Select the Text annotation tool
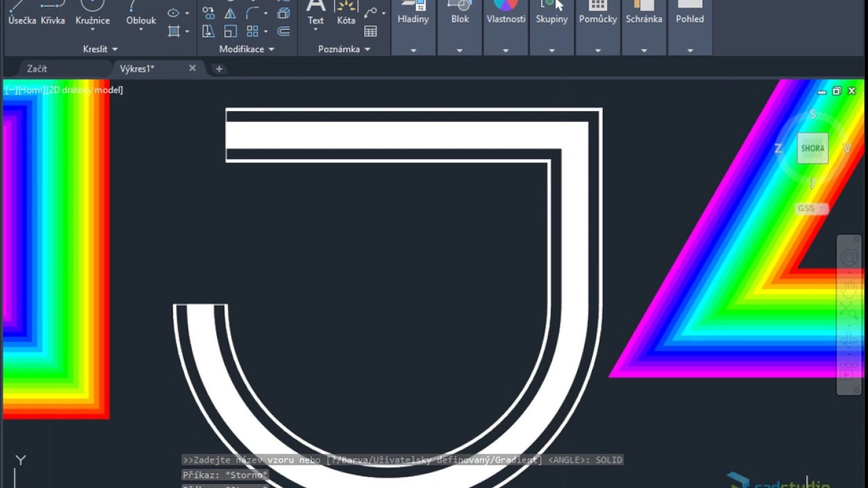 click(316, 14)
